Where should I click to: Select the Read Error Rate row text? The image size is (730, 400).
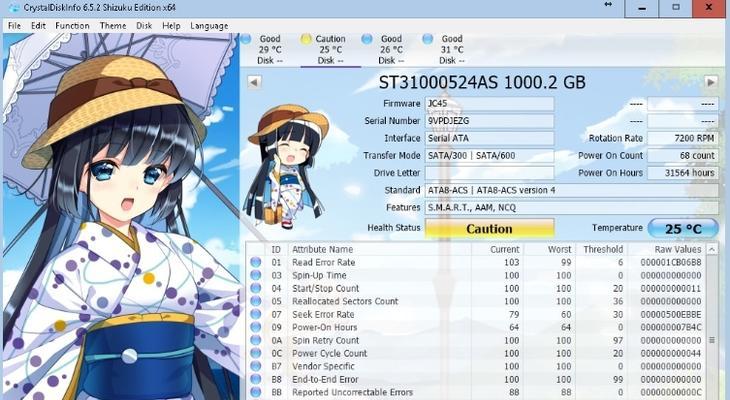324,262
